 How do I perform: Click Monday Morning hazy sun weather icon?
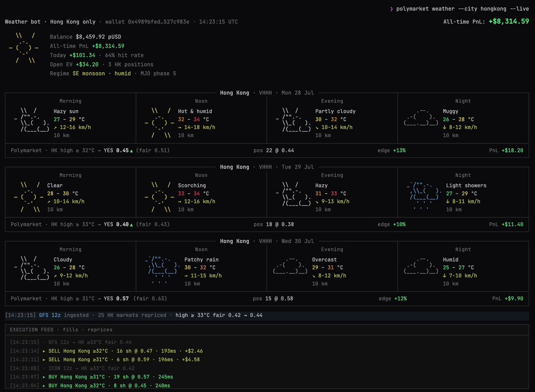coord(32,120)
